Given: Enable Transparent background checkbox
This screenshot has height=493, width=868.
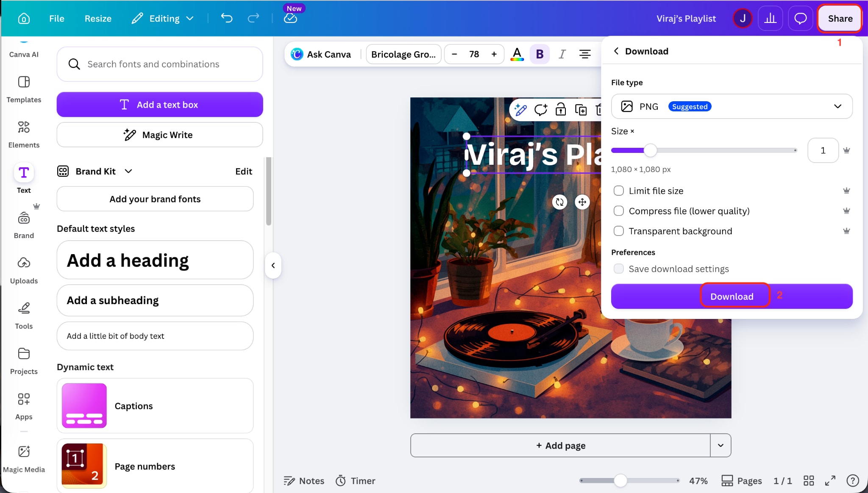Looking at the screenshot, I should tap(619, 231).
